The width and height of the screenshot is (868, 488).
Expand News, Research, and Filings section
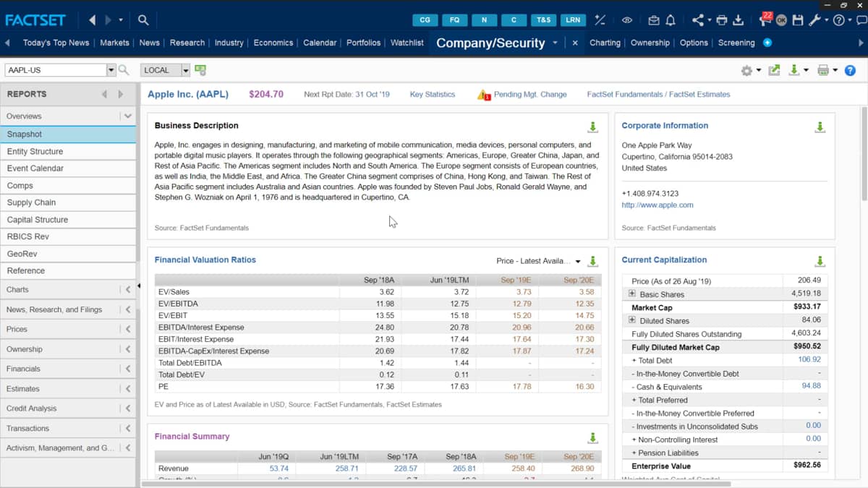[128, 309]
